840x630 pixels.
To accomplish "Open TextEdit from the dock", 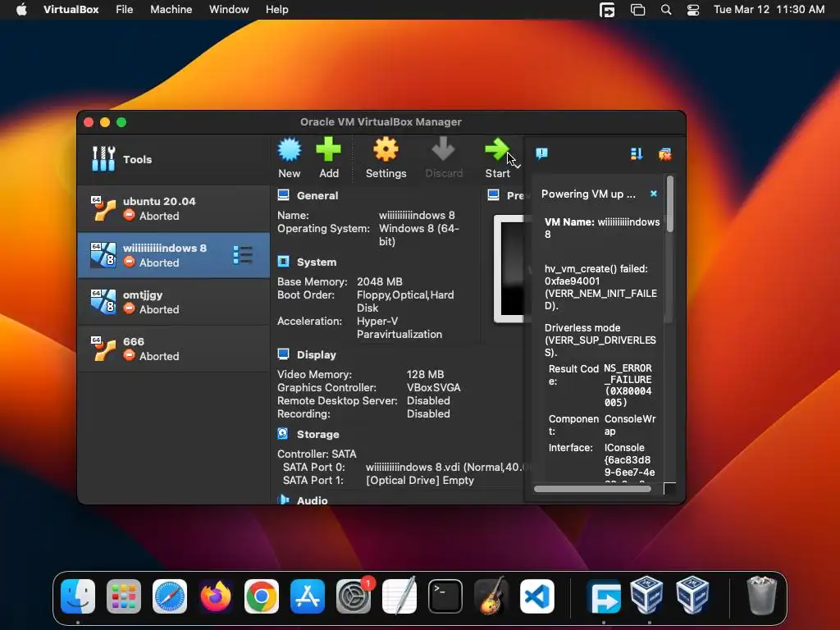I will 399,596.
